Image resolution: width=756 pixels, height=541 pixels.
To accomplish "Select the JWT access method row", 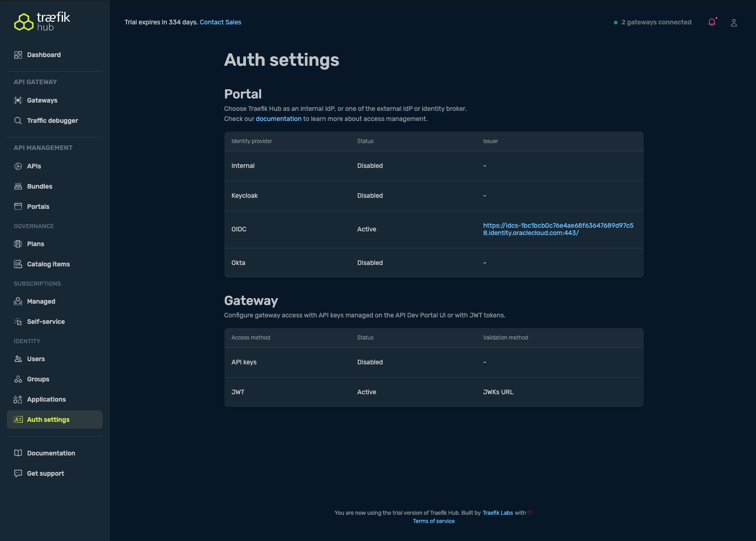I will coord(434,392).
